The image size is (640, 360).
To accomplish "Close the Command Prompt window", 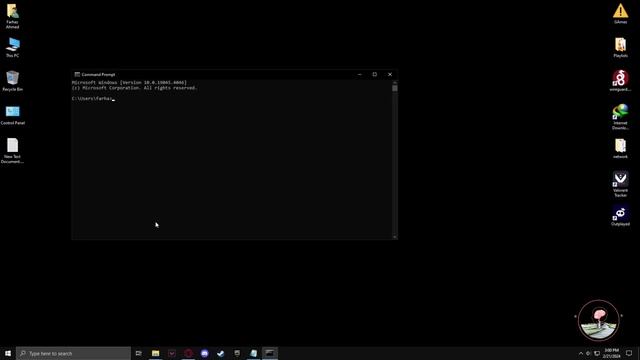I will pyautogui.click(x=390, y=74).
